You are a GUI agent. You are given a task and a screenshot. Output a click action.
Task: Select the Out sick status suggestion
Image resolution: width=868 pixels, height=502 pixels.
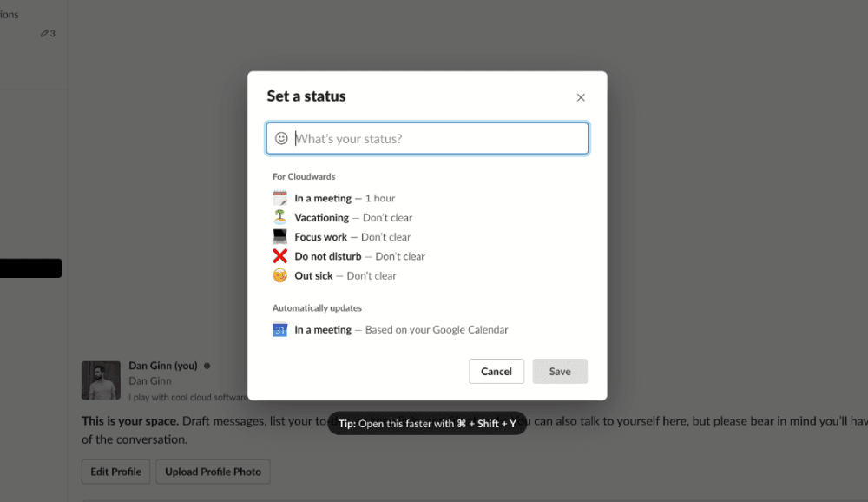click(345, 275)
